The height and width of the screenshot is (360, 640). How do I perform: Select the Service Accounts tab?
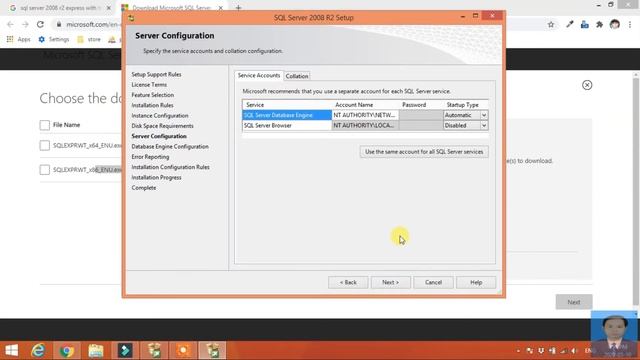[259, 76]
